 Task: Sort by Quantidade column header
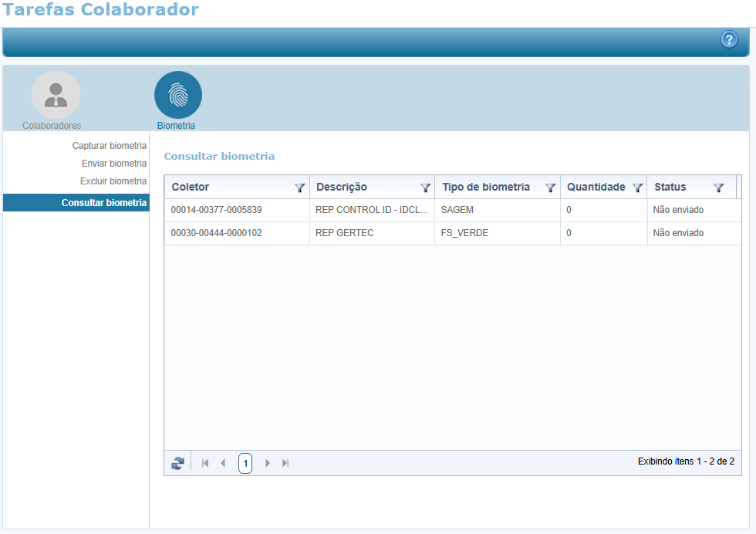pyautogui.click(x=596, y=188)
